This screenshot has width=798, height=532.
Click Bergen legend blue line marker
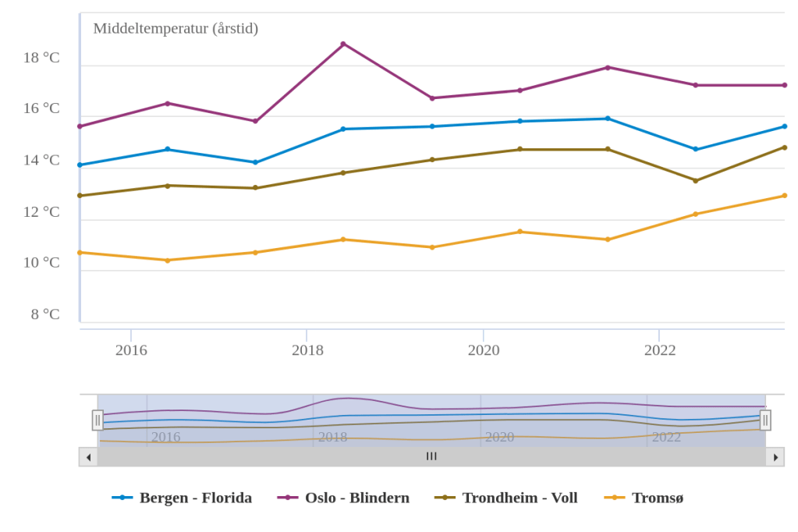coord(122,498)
